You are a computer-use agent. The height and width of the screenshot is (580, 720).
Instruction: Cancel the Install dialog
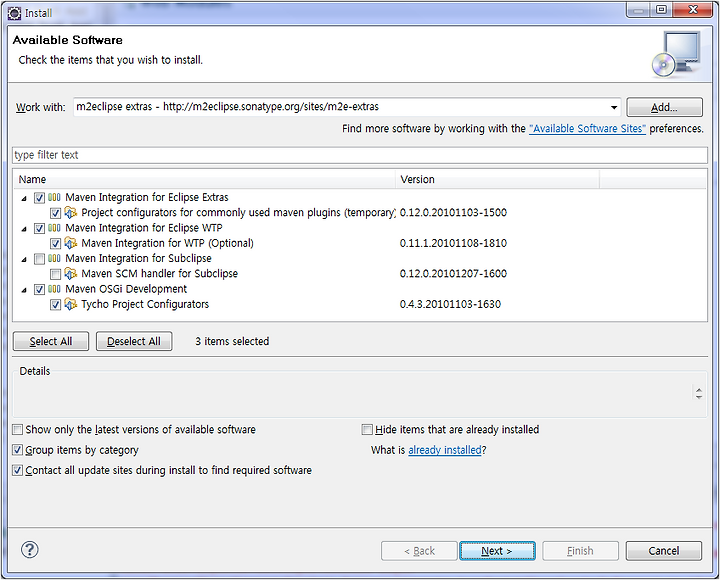(664, 551)
